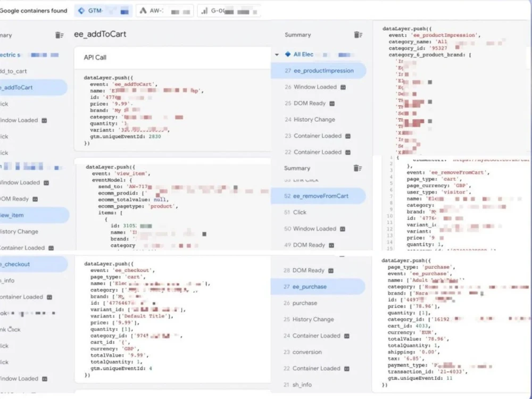Click code line user_type: 'visitor'
Image resolution: width=532 pixels, height=399 pixels.
tap(439, 192)
